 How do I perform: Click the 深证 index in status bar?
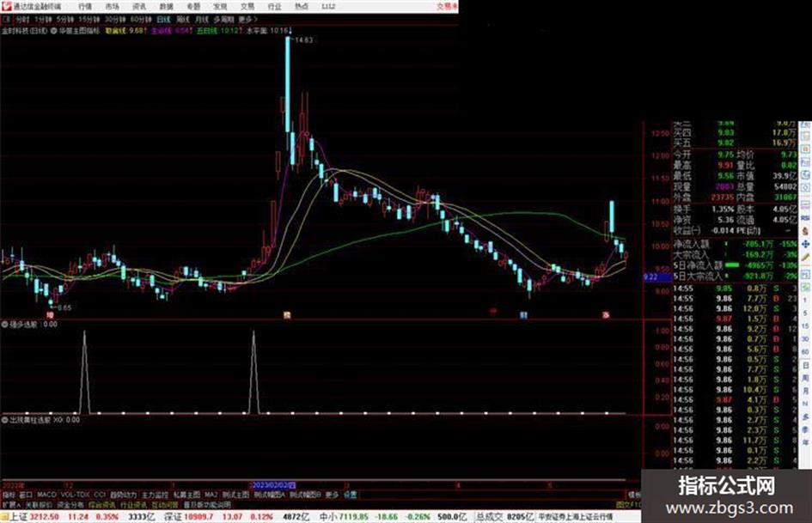174,517
